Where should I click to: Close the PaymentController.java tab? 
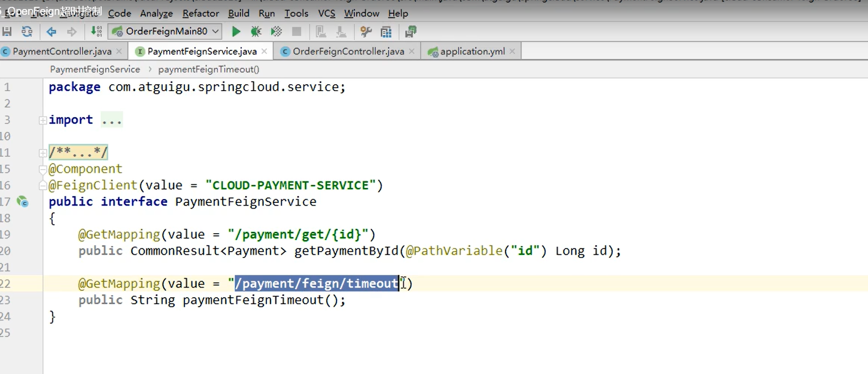119,51
